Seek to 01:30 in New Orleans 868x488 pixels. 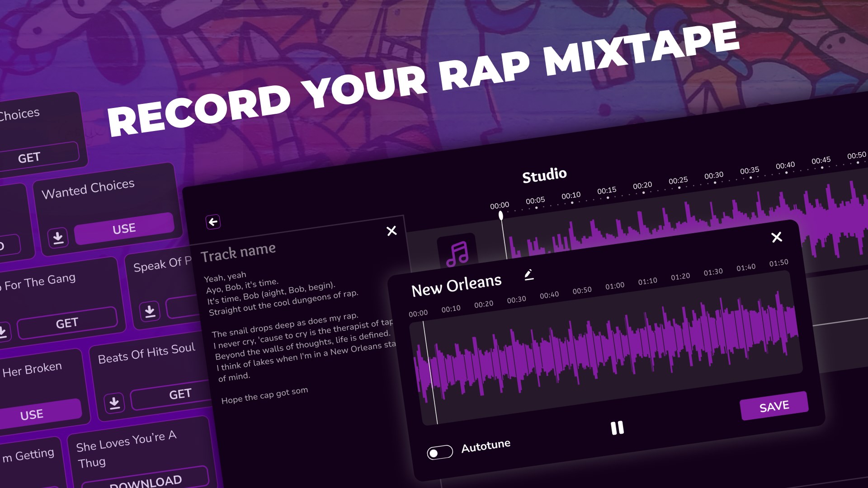(713, 272)
